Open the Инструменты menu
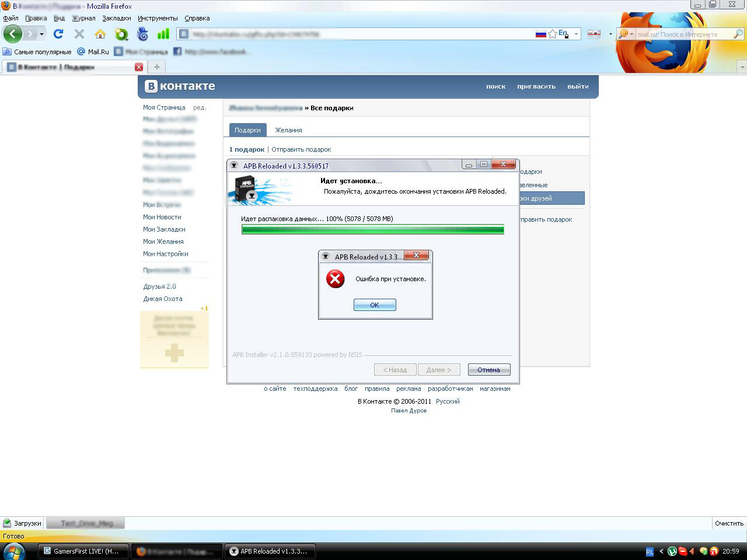 pos(158,18)
